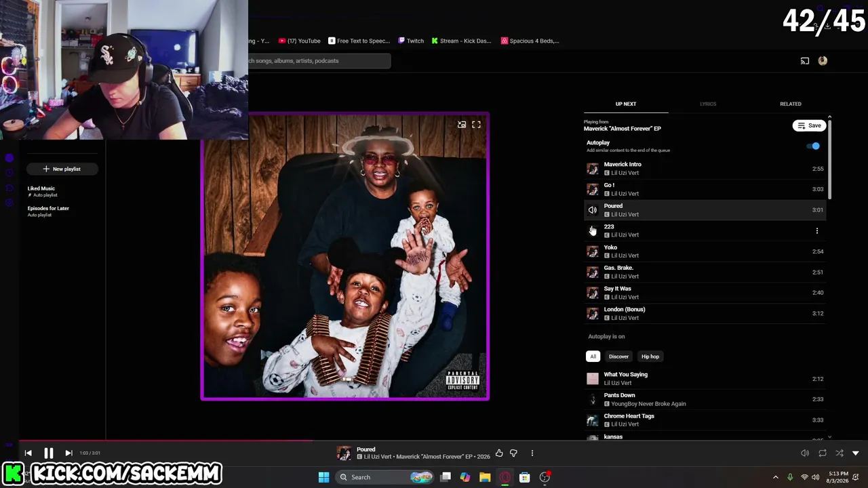Screen dimensions: 868x488
Task: Save the queue to a playlist
Action: coord(809,125)
